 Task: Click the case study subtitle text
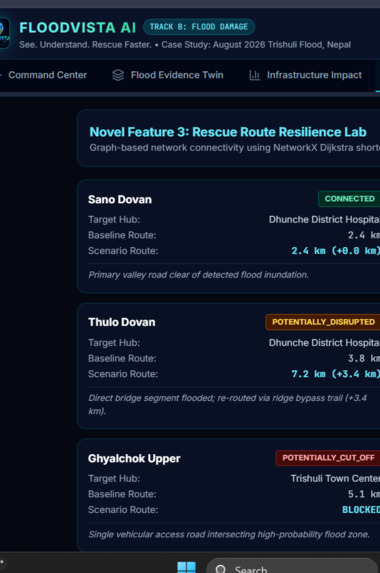point(185,45)
